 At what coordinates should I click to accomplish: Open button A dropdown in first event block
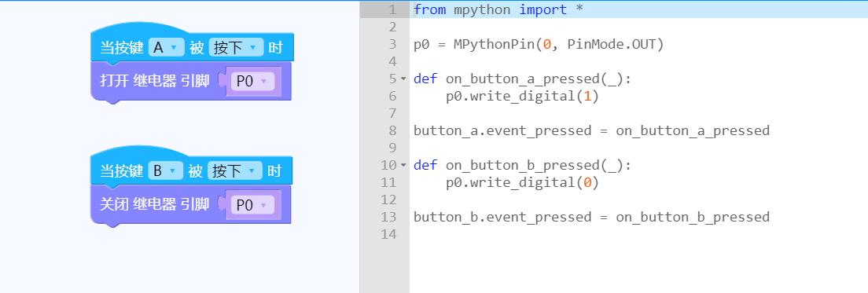tap(166, 48)
